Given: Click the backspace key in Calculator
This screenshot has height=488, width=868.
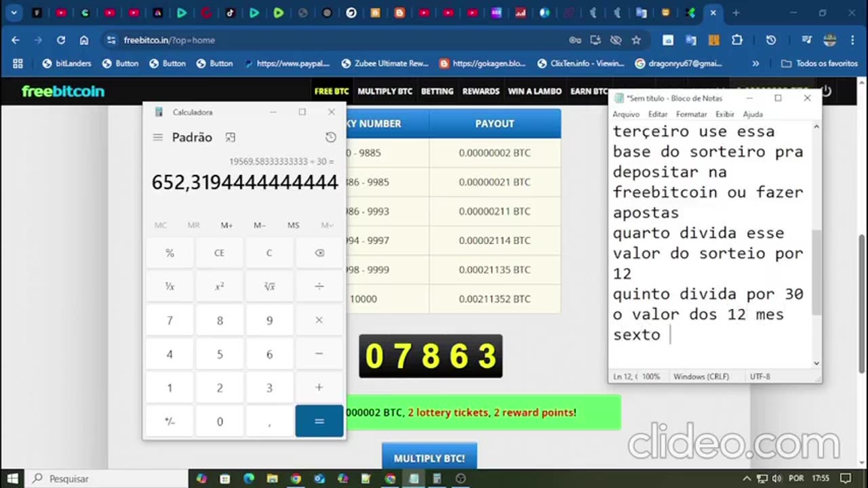Looking at the screenshot, I should click(319, 253).
